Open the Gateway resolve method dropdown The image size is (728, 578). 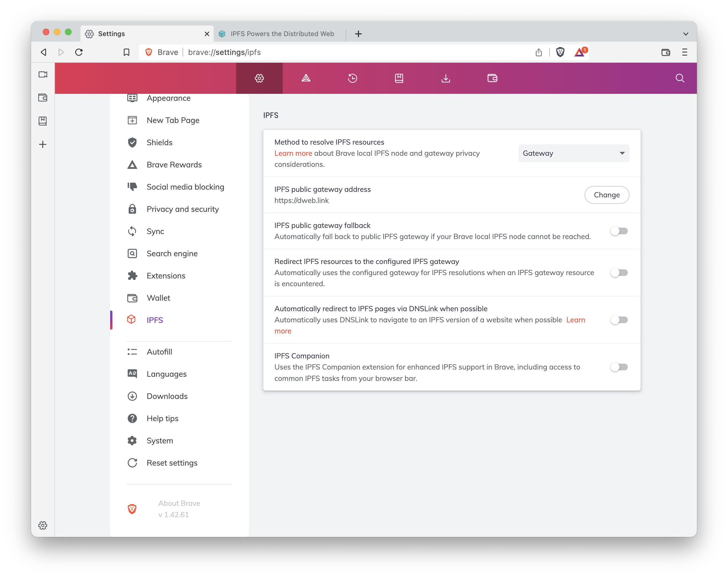click(x=573, y=153)
